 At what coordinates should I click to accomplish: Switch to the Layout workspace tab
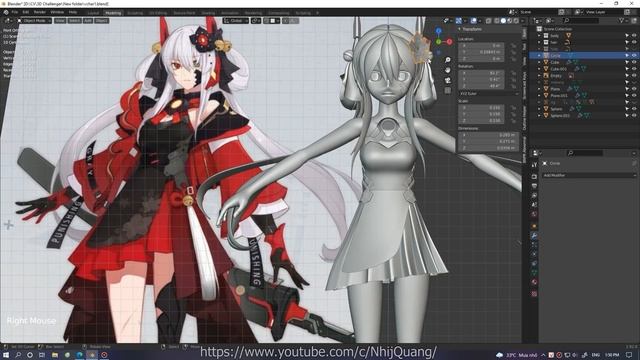(x=93, y=13)
